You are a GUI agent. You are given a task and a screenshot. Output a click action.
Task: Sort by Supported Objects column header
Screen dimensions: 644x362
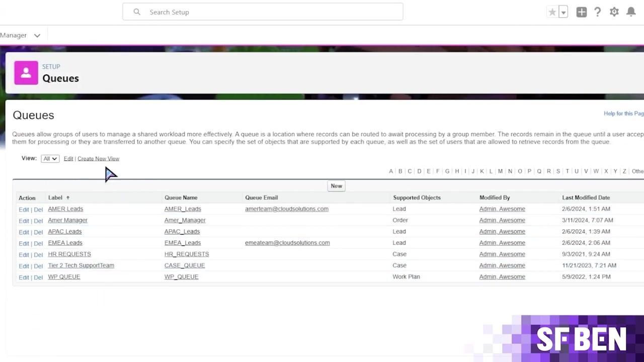point(417,198)
